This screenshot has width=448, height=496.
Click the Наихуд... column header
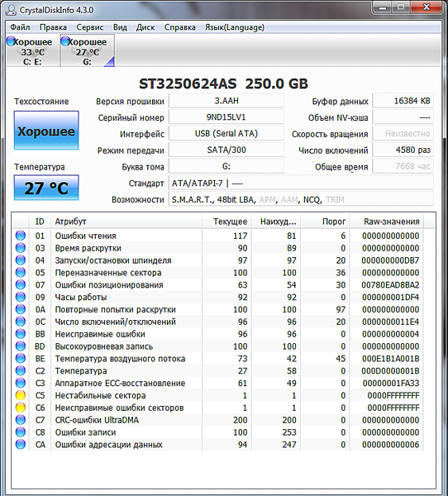[x=276, y=222]
